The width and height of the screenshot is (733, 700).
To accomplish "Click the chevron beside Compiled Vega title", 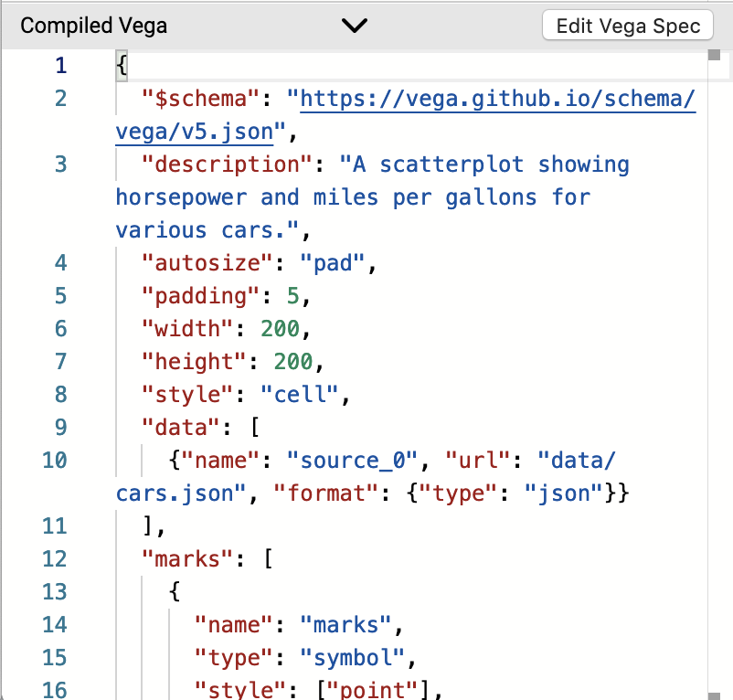I will [355, 26].
